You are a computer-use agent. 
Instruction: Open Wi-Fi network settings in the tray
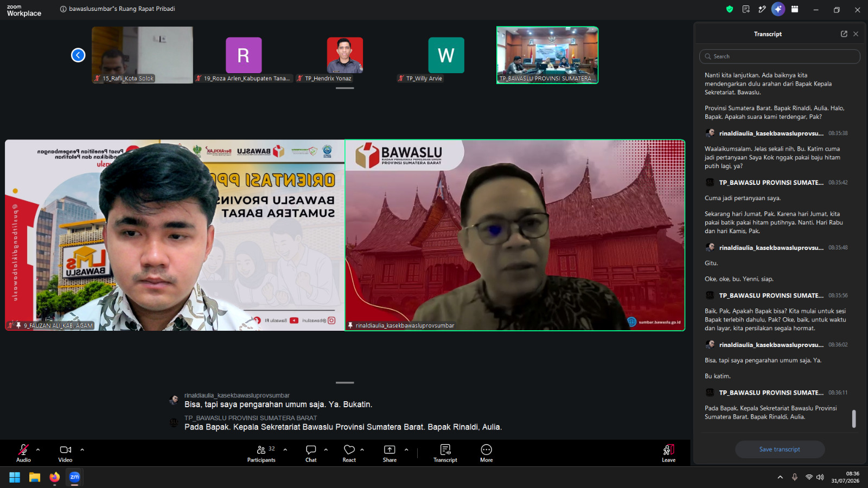tap(809, 477)
